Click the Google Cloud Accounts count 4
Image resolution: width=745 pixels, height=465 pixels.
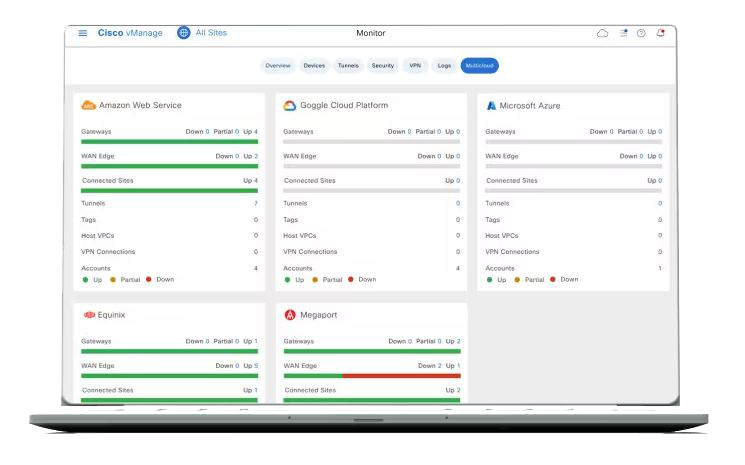(458, 268)
